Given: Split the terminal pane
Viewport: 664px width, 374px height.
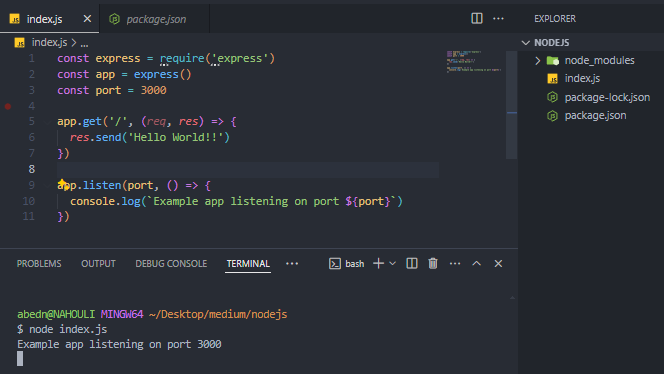Looking at the screenshot, I should pos(412,263).
